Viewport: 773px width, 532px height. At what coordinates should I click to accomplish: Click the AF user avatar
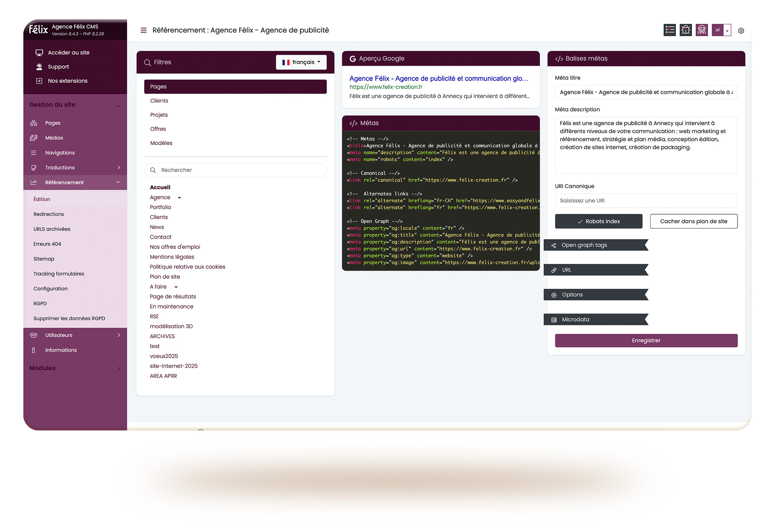coord(717,30)
